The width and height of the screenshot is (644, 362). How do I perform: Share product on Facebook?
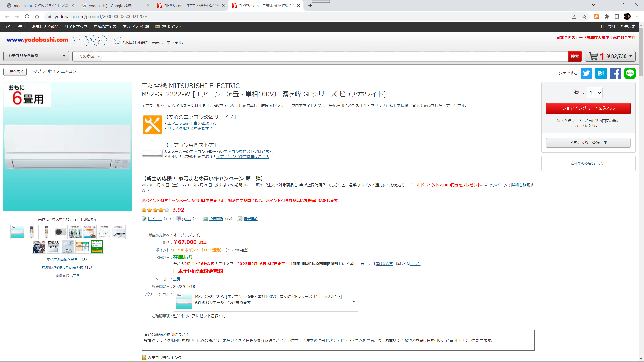coord(615,73)
